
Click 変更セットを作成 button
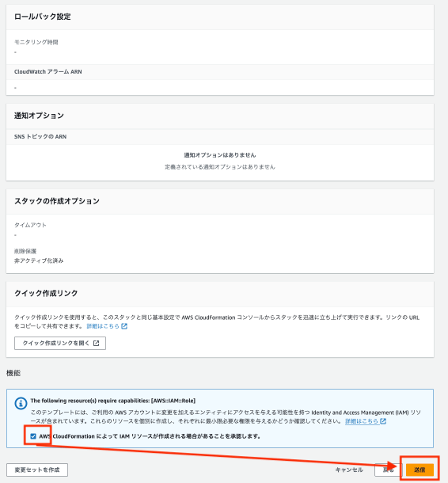tap(37, 470)
